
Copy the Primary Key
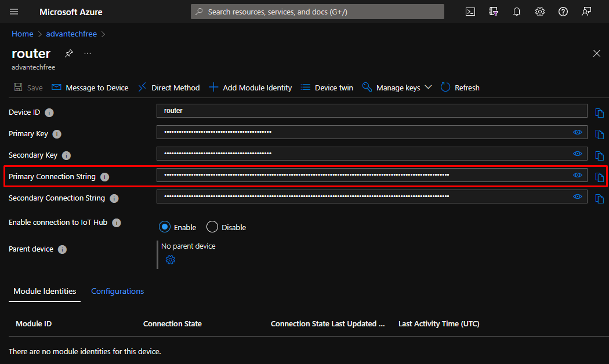(x=599, y=134)
